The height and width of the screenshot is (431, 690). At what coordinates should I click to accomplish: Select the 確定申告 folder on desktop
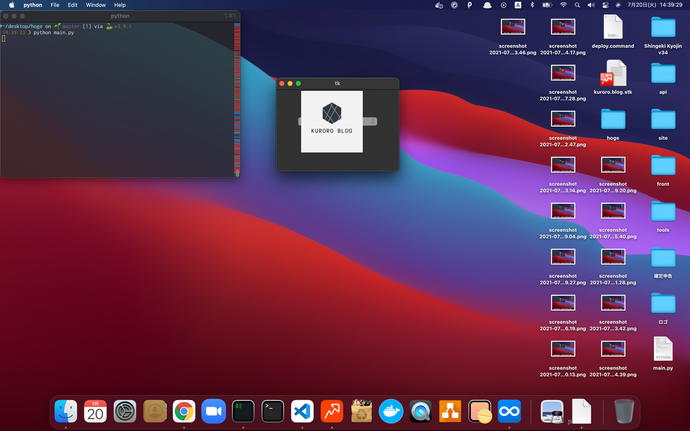tap(663, 262)
